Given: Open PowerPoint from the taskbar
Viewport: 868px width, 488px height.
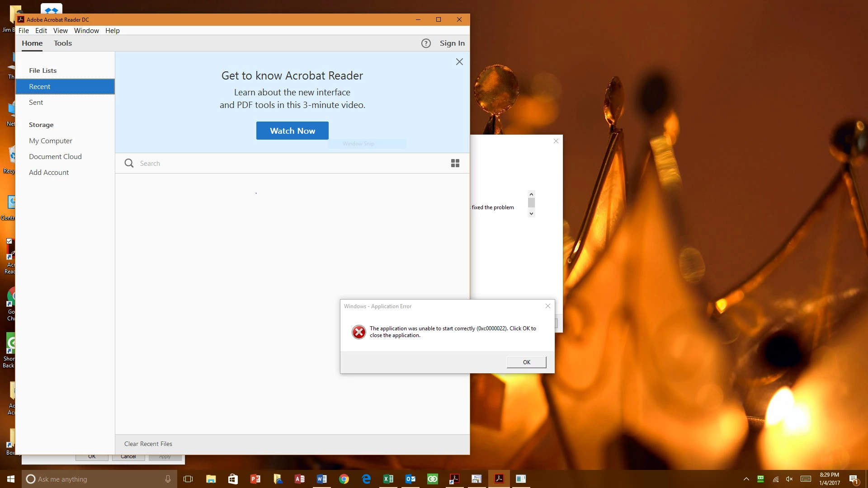Looking at the screenshot, I should [255, 479].
